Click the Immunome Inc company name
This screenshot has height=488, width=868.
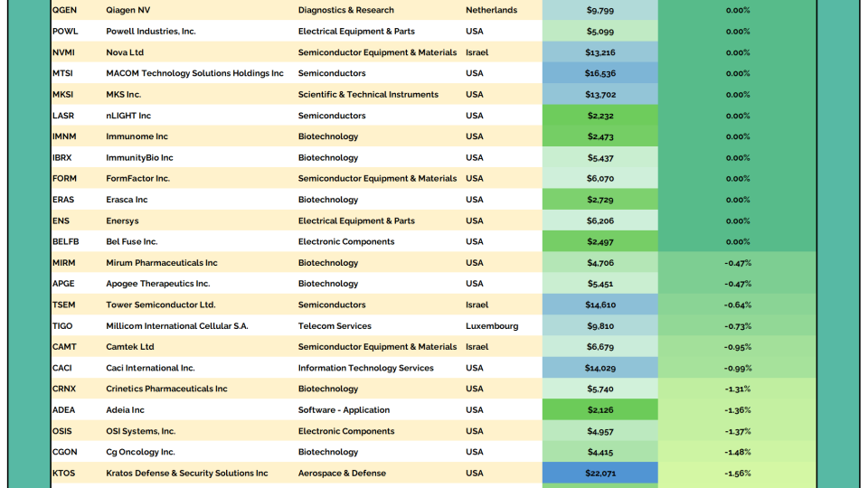click(x=137, y=136)
